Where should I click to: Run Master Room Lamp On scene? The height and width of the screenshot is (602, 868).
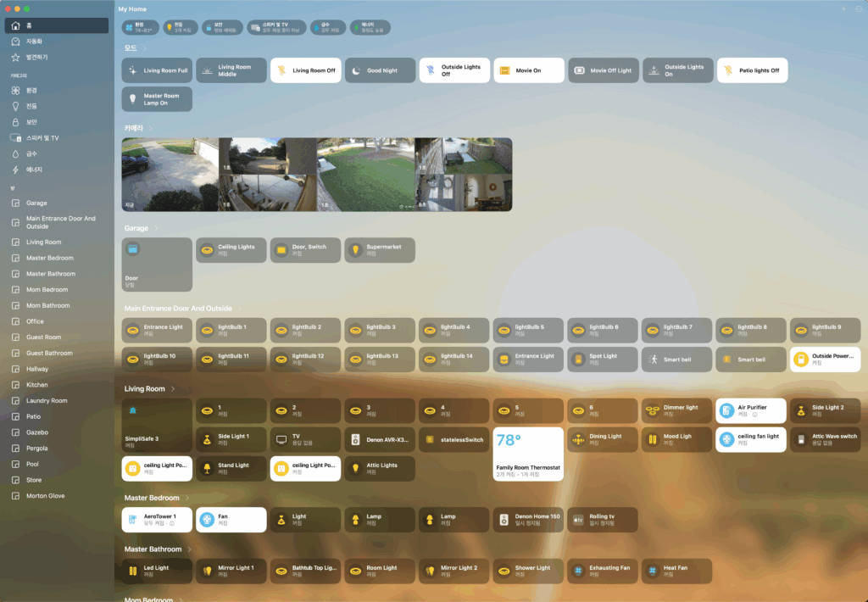coord(157,99)
